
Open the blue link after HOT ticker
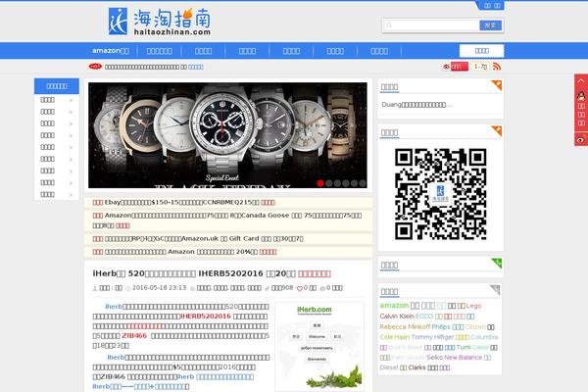[x=196, y=67]
